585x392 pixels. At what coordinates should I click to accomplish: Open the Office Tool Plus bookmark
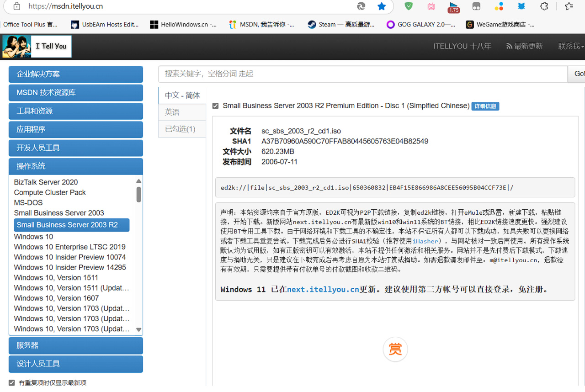(x=30, y=25)
